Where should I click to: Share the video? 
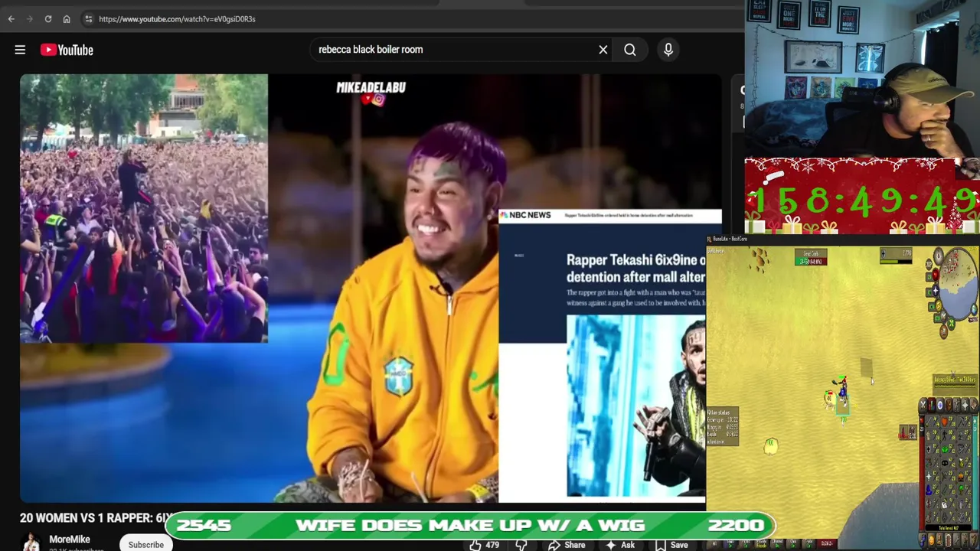point(567,545)
